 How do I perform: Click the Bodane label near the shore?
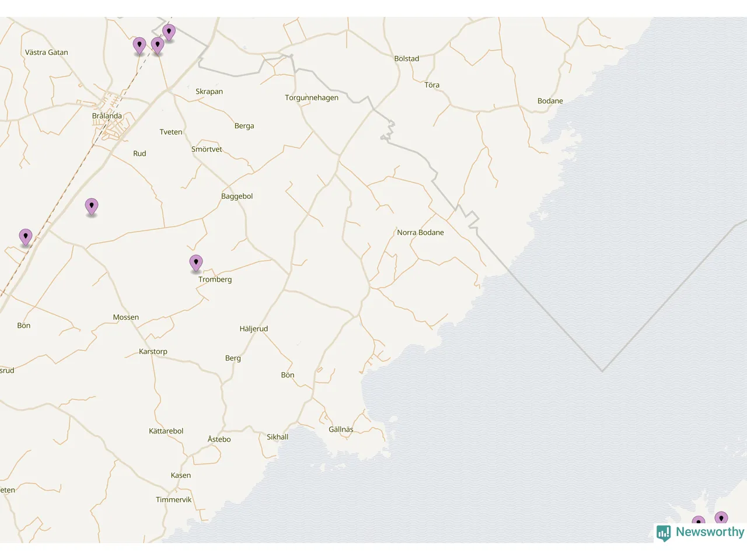click(x=550, y=101)
